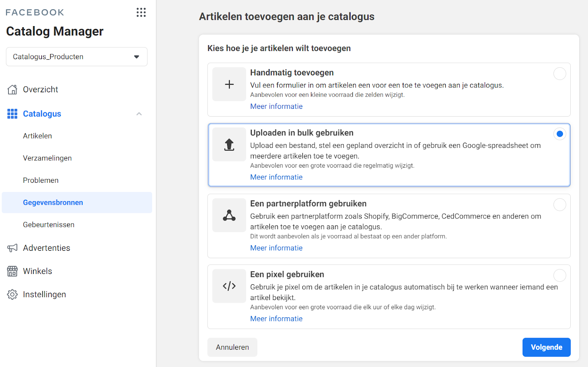Image resolution: width=588 pixels, height=367 pixels.
Task: Click the pixel code brackets icon
Action: pyautogui.click(x=229, y=286)
